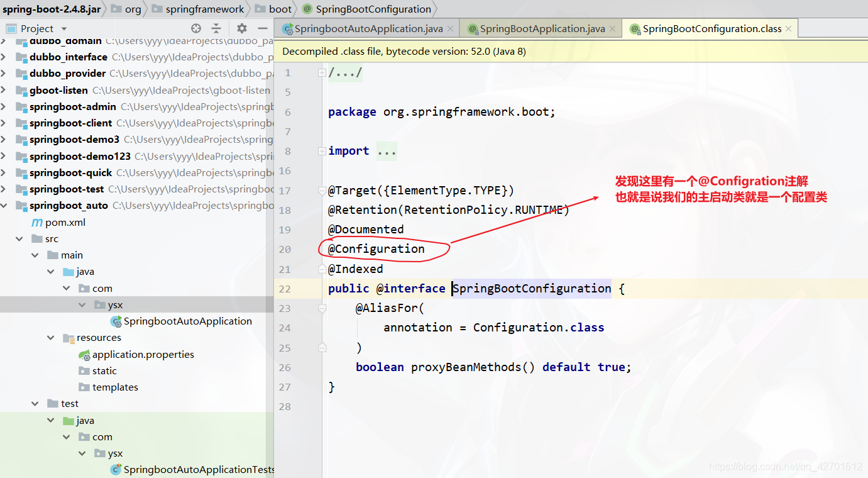Screen dimensions: 868x478
Task: Collapse the test folder arrow
Action: [36, 403]
